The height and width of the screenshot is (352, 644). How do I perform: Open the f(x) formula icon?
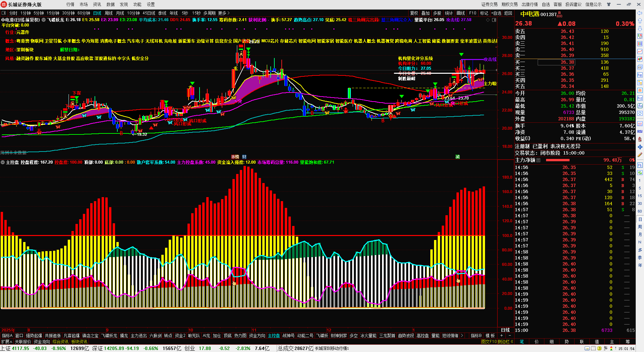coord(640,106)
